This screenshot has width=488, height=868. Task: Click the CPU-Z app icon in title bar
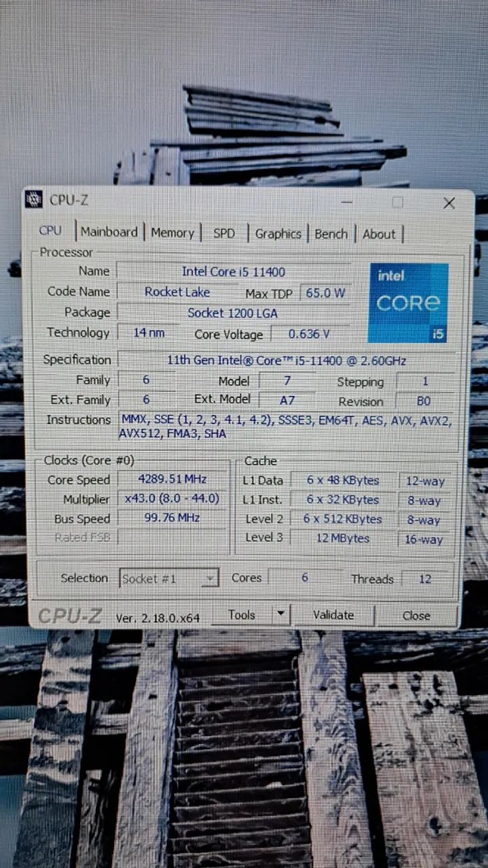pyautogui.click(x=33, y=199)
